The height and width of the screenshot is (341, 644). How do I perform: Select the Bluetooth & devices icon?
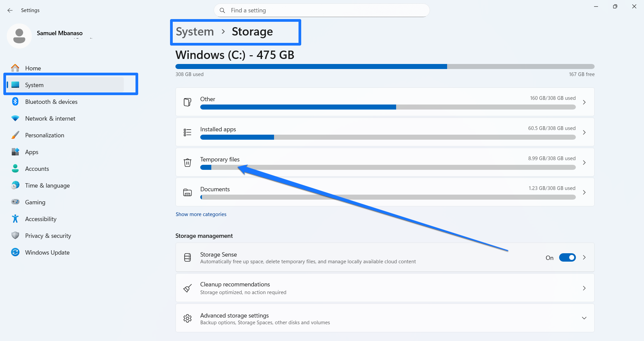[15, 101]
